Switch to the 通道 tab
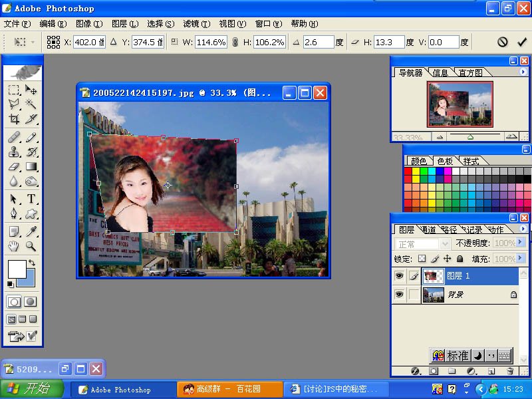532x399 pixels. point(429,229)
